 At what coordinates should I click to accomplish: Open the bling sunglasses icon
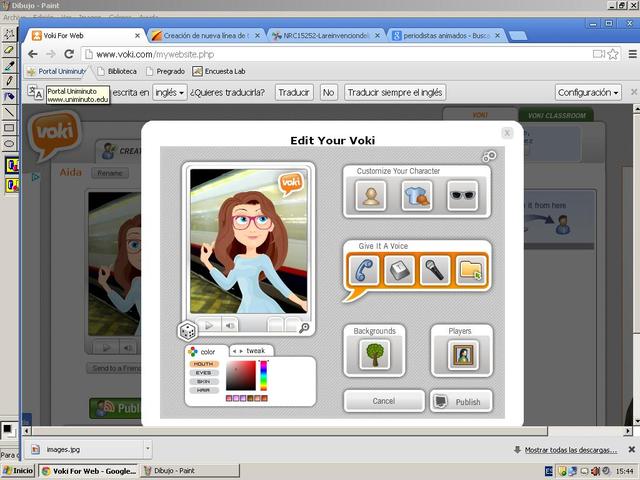pyautogui.click(x=462, y=196)
